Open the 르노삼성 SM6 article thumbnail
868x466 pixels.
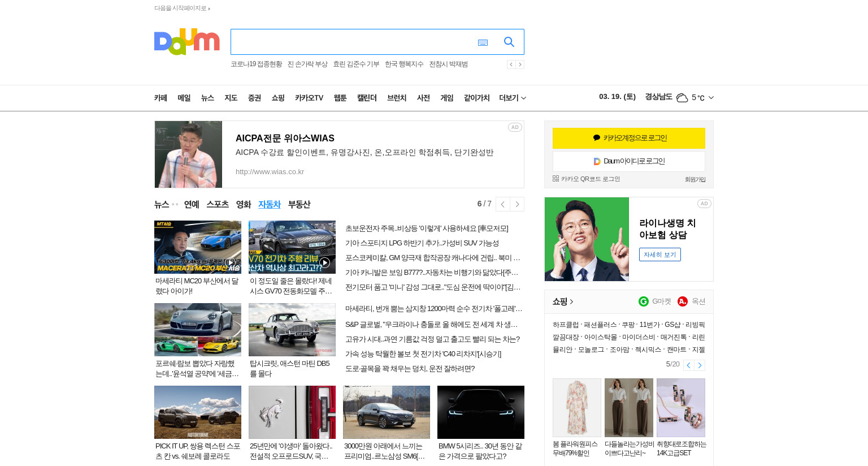387,412
